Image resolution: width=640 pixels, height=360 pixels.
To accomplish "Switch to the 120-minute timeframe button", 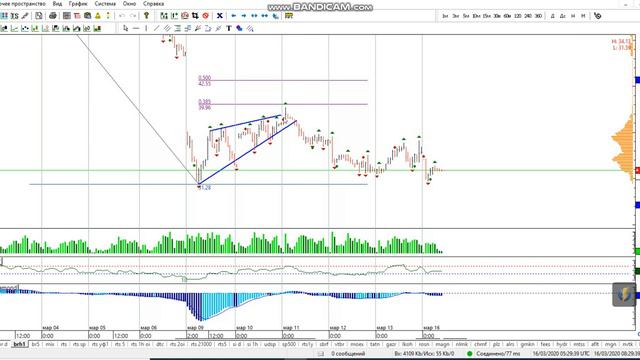I will pyautogui.click(x=518, y=16).
